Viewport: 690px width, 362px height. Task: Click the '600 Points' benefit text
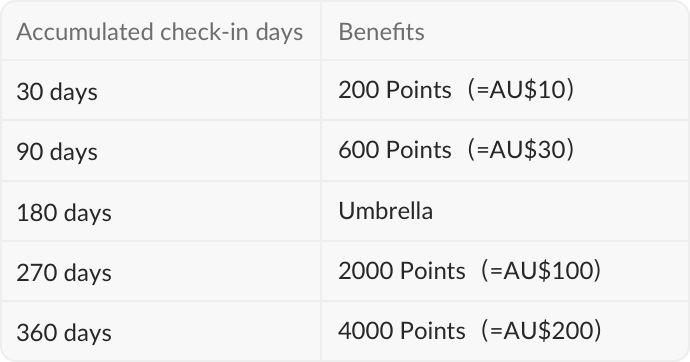395,150
